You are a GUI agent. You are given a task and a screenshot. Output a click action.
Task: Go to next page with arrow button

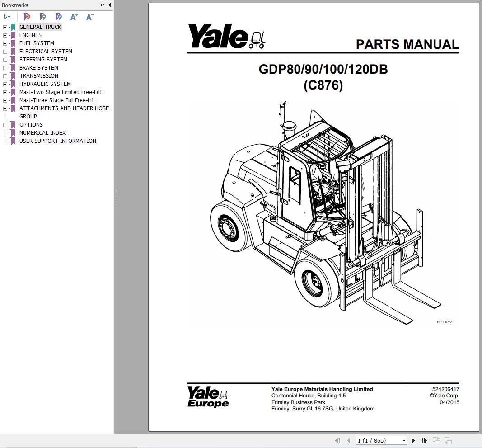point(413,440)
